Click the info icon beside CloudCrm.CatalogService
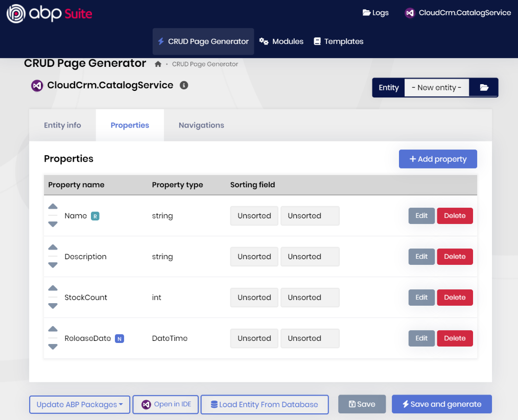The width and height of the screenshot is (518, 420). point(184,85)
